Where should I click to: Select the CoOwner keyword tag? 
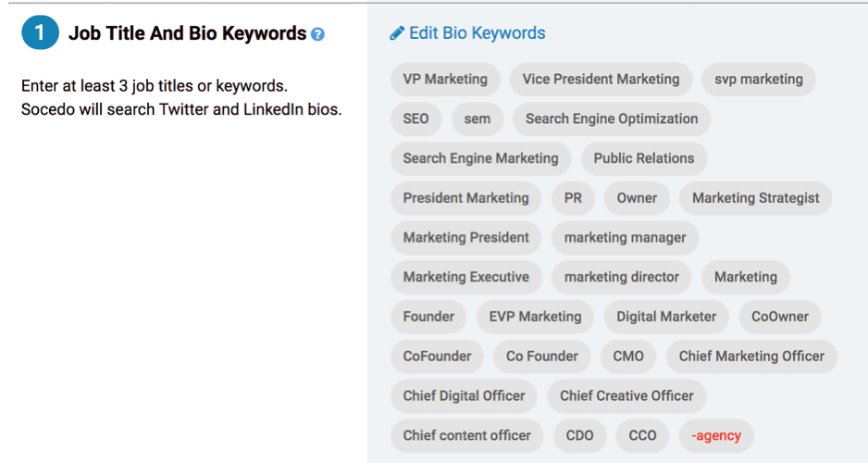pos(780,317)
